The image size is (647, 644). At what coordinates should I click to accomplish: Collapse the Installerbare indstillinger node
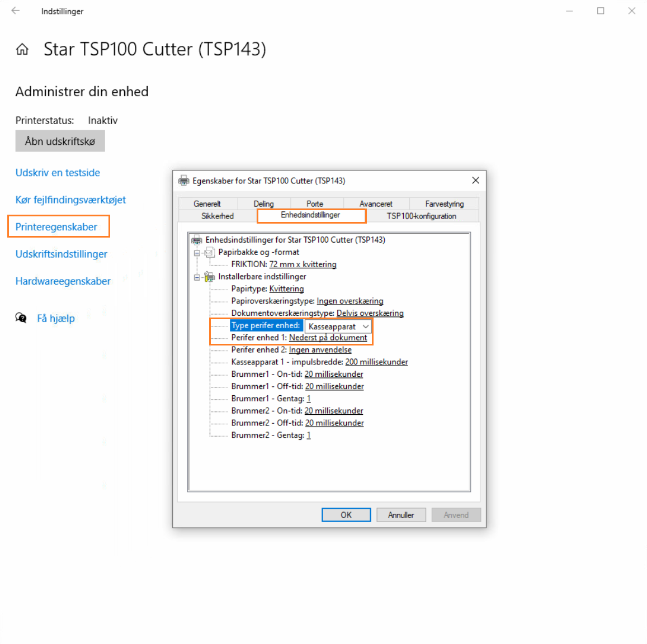[197, 277]
